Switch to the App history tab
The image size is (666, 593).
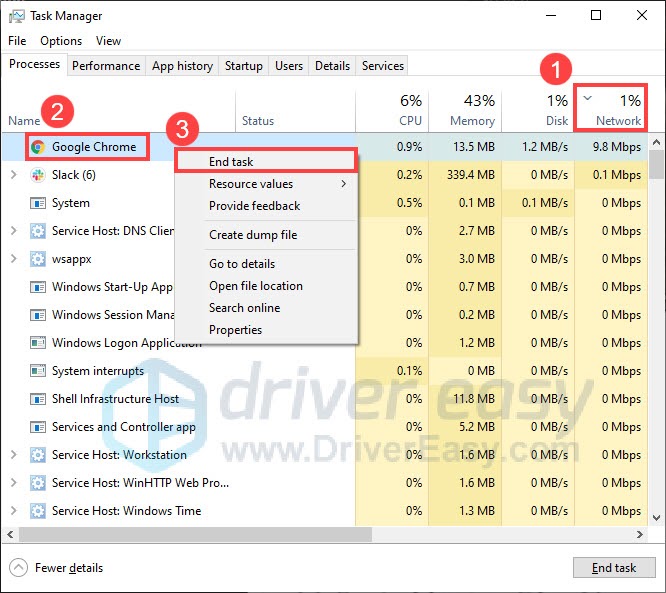click(x=182, y=66)
